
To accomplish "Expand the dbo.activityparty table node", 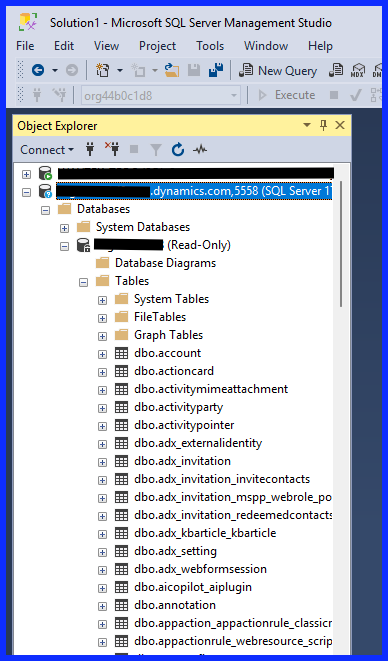I will coord(102,408).
